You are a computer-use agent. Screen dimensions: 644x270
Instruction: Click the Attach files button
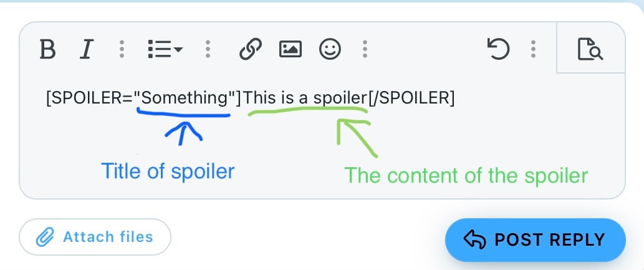tap(95, 237)
